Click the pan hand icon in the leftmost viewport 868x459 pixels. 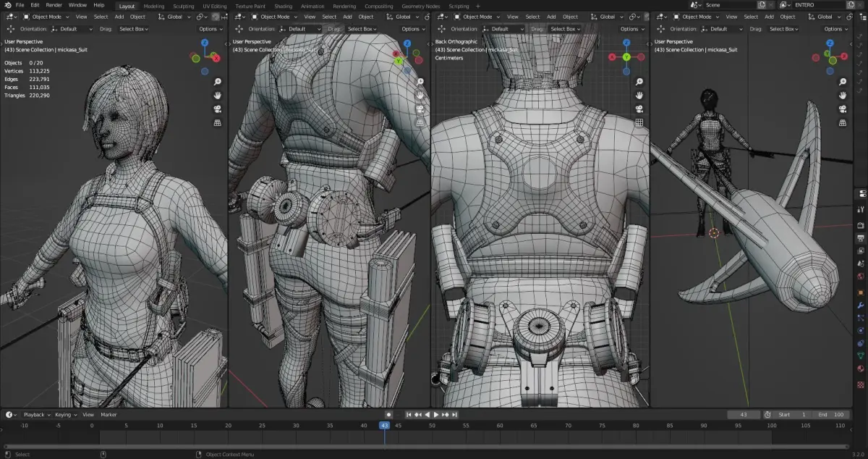(217, 96)
